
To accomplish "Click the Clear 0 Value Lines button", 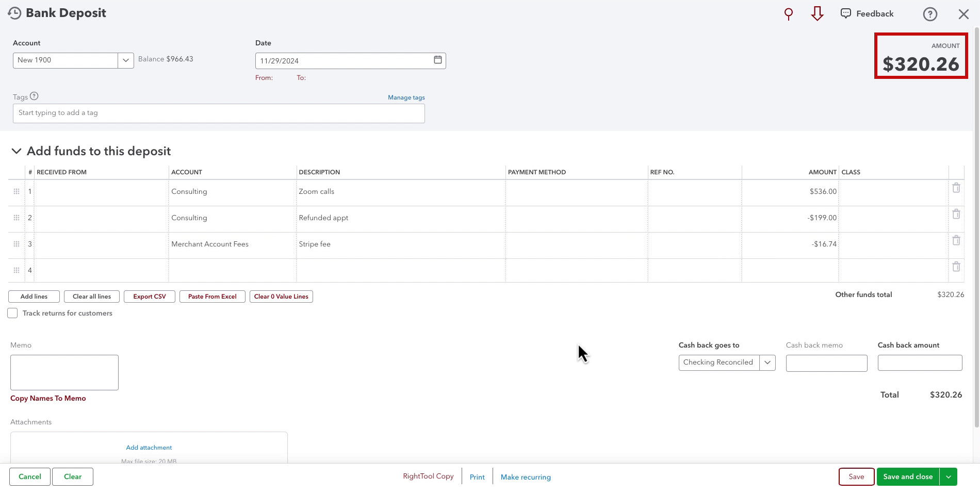I will point(281,297).
